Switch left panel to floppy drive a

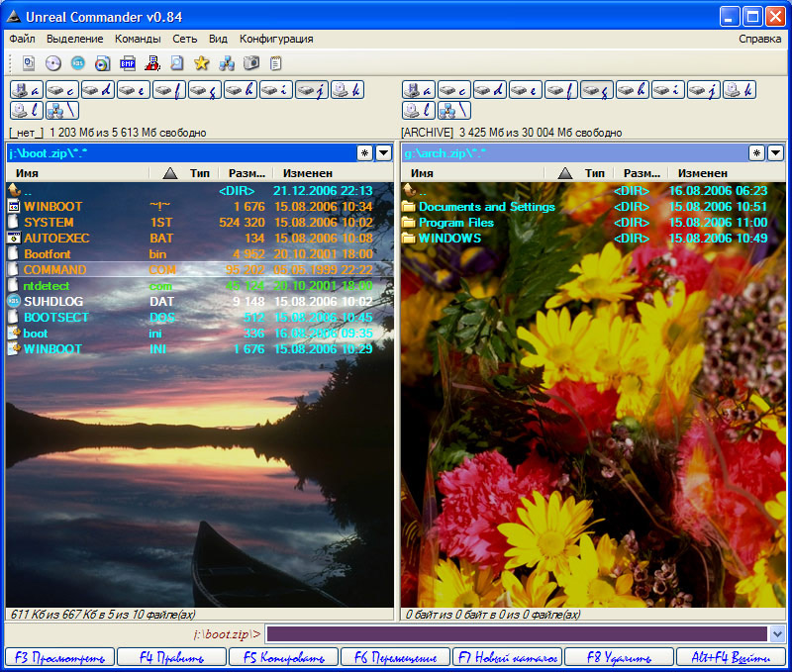[x=27, y=90]
